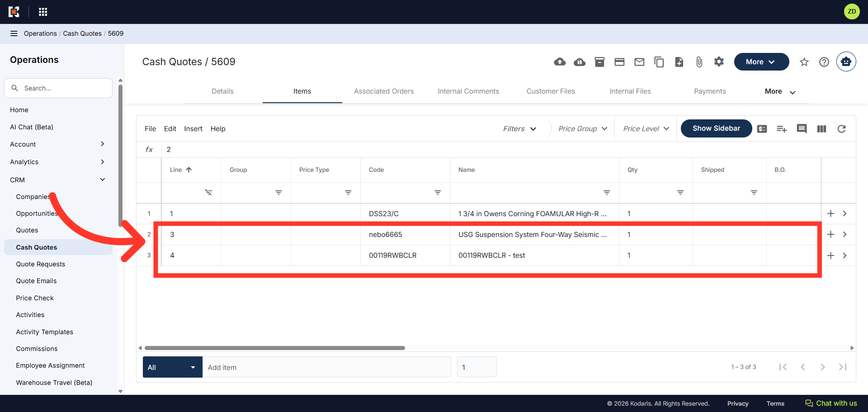Viewport: 868px width, 412px height.
Task: Expand the More actions dropdown button
Action: click(x=761, y=62)
